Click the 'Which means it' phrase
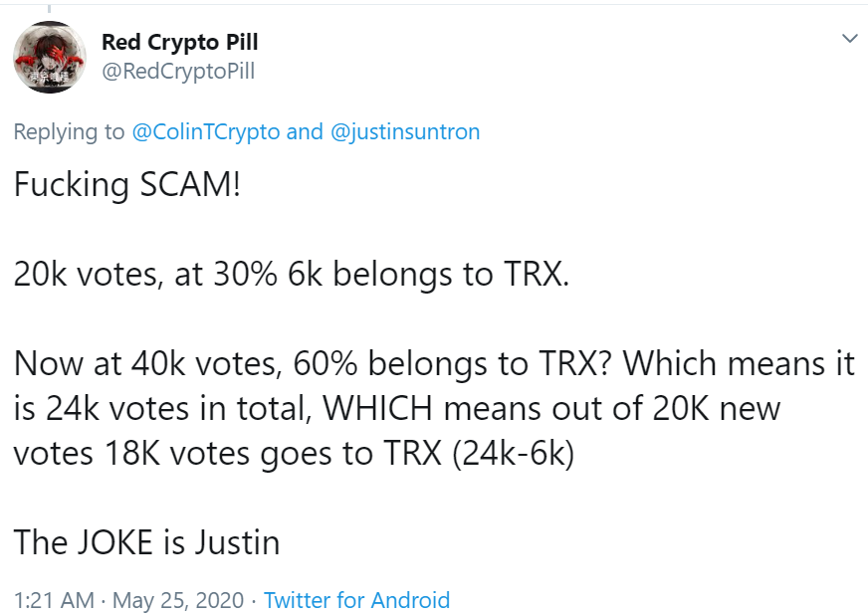 coord(739,363)
